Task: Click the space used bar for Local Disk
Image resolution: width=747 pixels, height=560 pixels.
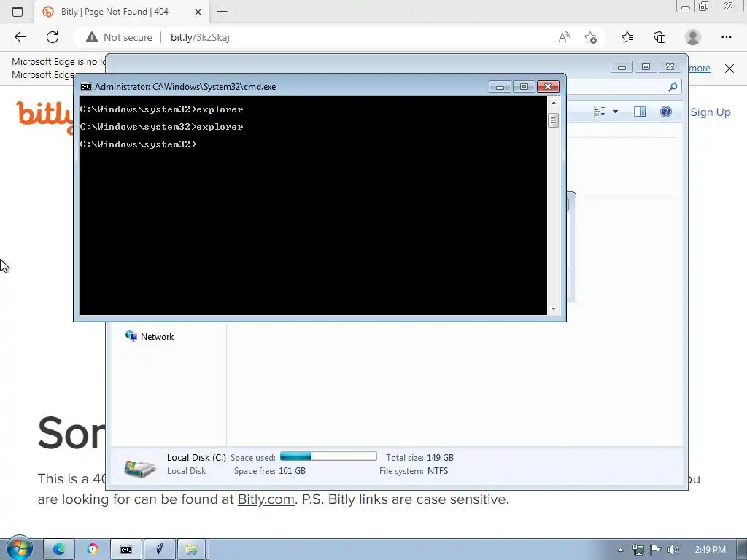Action: click(328, 456)
